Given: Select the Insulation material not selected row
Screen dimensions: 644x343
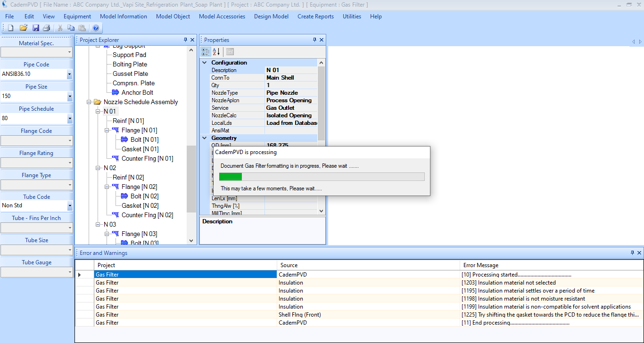Looking at the screenshot, I should 359,283.
